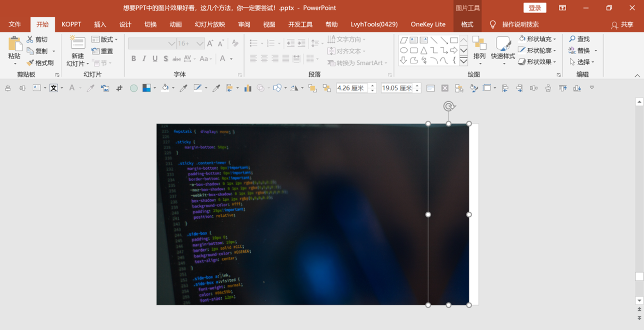Click the bar chart icon in quick toolbar

click(248, 88)
